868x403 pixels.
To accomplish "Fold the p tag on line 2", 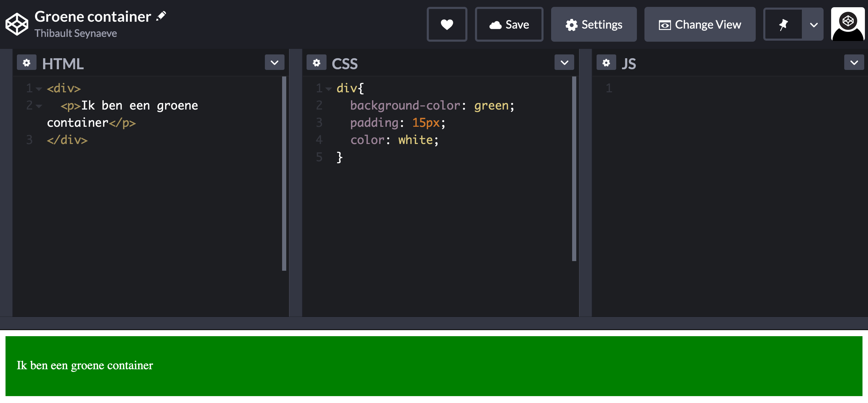I will [x=39, y=106].
